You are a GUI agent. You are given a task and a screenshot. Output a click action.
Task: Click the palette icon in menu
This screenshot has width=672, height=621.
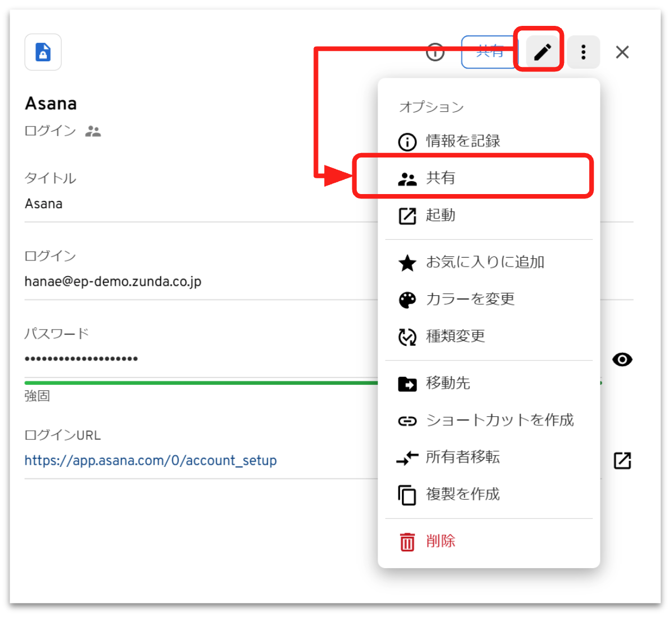click(x=407, y=300)
